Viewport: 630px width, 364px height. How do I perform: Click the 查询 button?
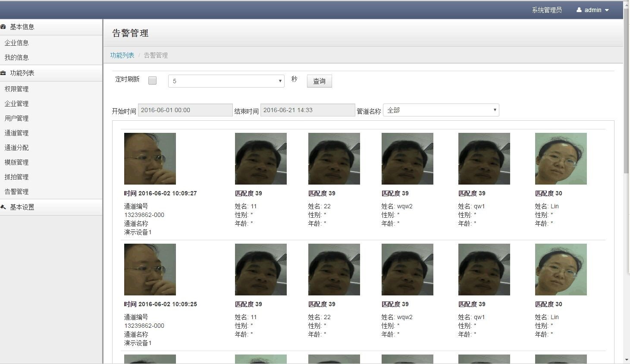(320, 81)
